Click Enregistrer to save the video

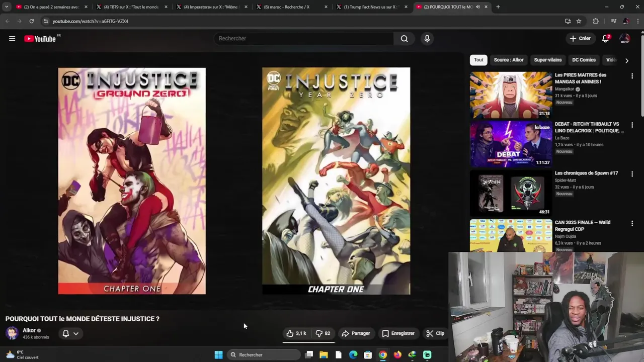click(x=398, y=333)
